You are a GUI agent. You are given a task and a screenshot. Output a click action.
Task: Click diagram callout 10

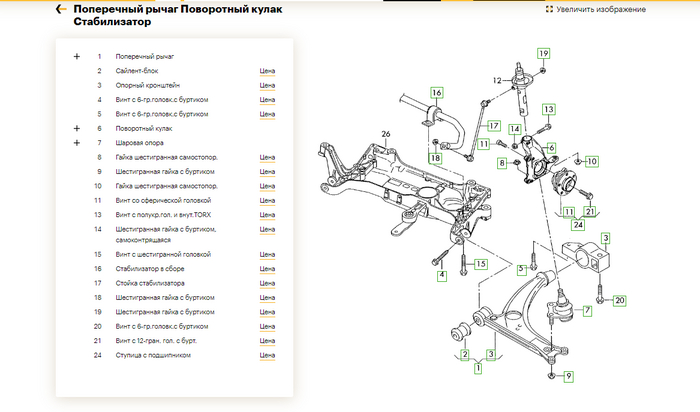point(592,161)
